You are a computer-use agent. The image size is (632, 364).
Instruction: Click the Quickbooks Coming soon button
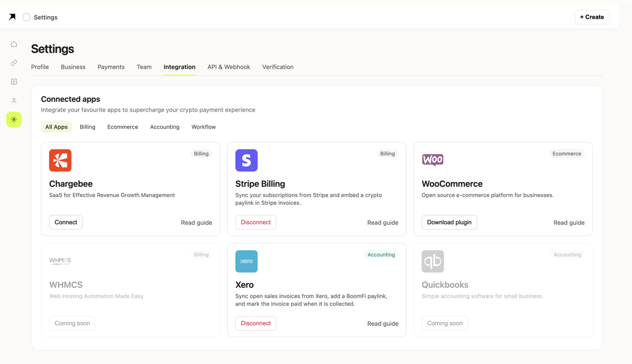pyautogui.click(x=445, y=323)
